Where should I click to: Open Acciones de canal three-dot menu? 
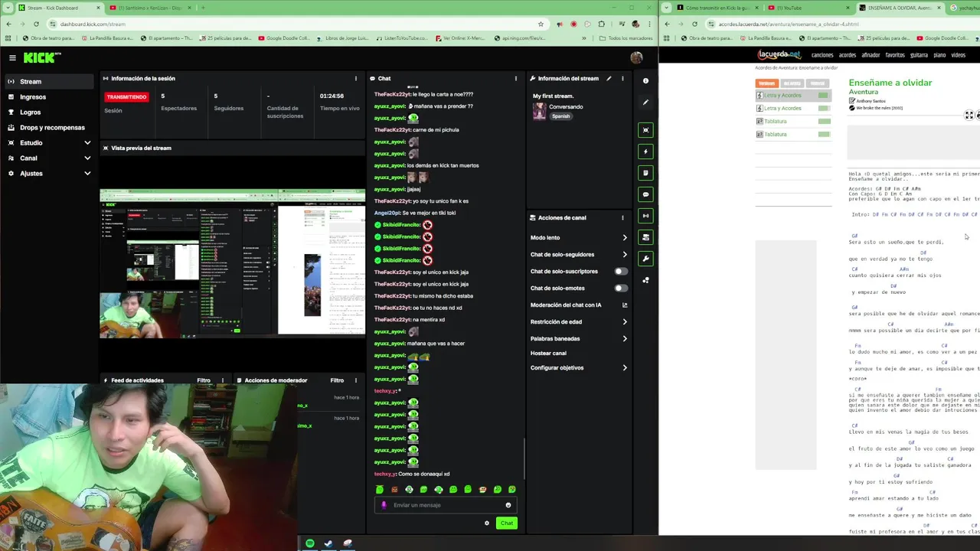622,217
